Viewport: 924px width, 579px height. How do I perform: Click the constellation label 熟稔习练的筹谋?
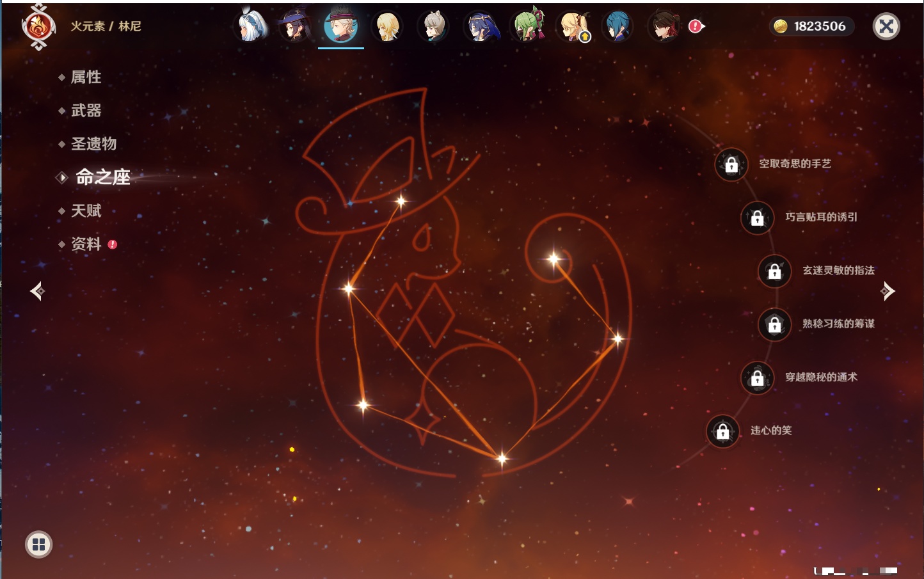coord(838,324)
